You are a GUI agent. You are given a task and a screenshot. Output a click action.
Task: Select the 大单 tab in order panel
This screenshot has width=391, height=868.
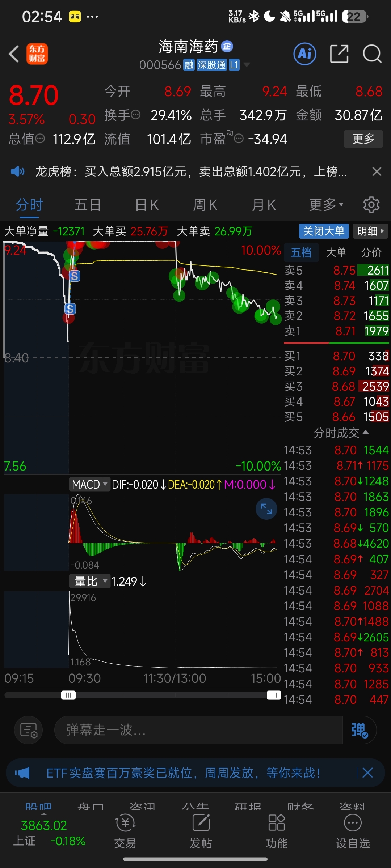(336, 252)
